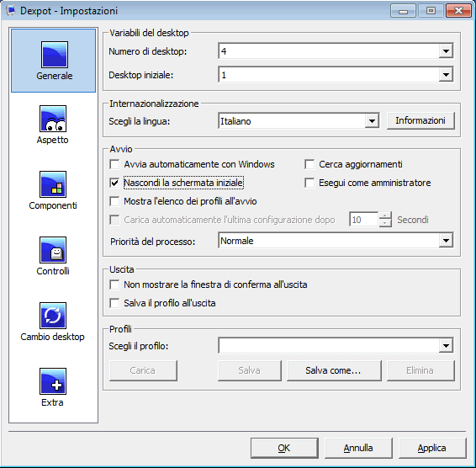Click the Salva come... button
Screen dimensions: 476x468
tap(334, 370)
